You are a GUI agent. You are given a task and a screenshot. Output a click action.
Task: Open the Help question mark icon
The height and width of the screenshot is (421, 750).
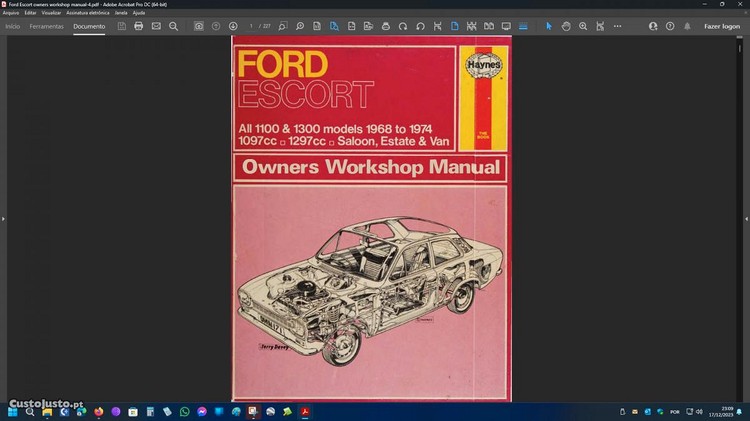[670, 26]
